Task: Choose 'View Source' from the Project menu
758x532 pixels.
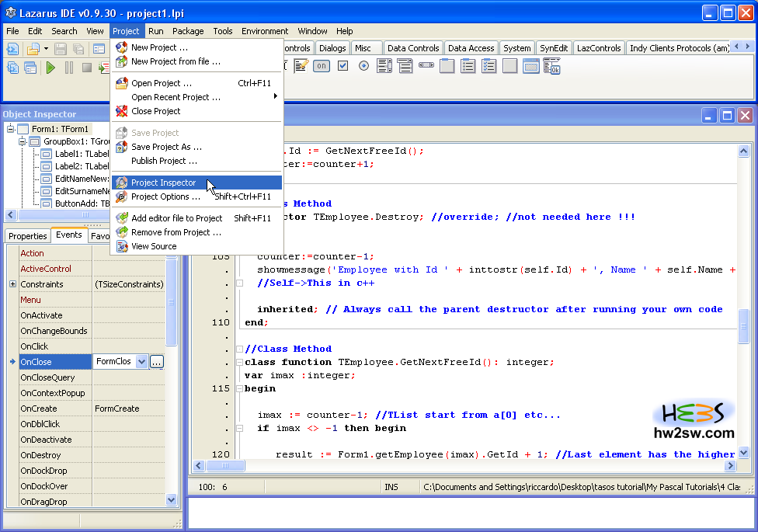Action: 196,246
